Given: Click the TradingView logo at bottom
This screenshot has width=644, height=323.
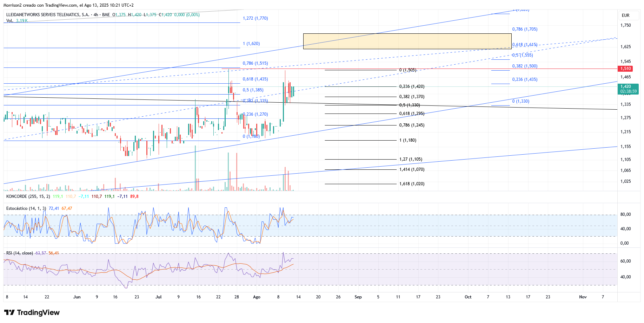Looking at the screenshot, I should coord(32,312).
